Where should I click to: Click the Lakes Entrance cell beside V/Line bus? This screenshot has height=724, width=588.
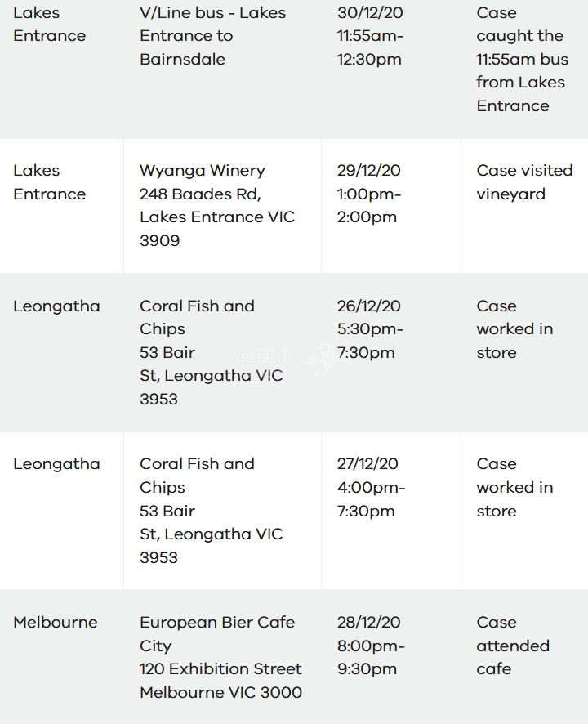[49, 24]
